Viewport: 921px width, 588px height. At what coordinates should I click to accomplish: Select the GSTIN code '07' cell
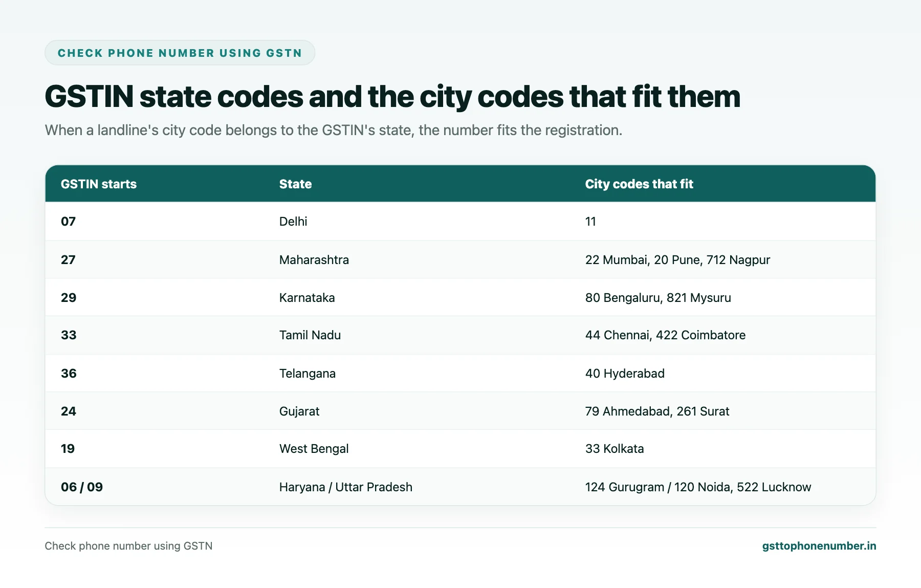(68, 222)
